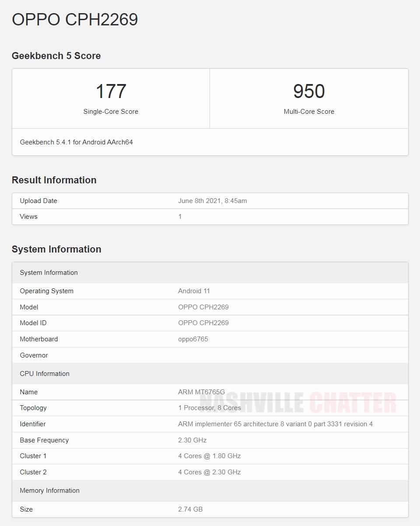Click the Single-Core Score label
The width and height of the screenshot is (420, 526).
point(111,112)
